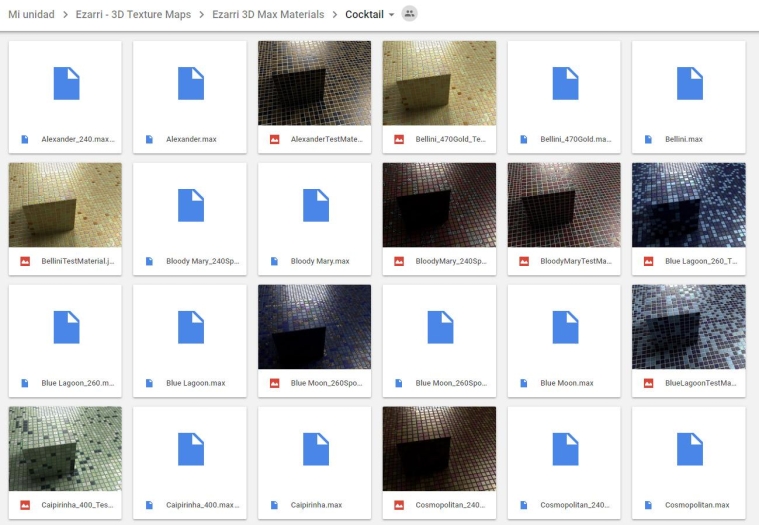Click the blue document icon for Bloody Mary.max
This screenshot has width=759, height=525.
point(315,205)
